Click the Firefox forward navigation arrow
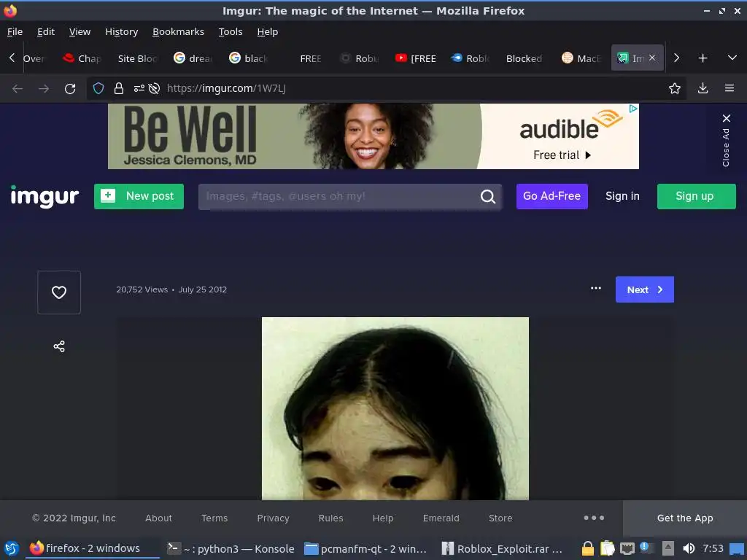Image resolution: width=747 pixels, height=560 pixels. click(44, 88)
